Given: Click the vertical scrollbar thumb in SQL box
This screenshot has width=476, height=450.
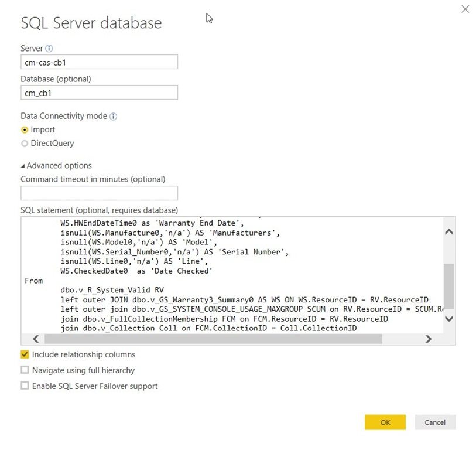Looking at the screenshot, I should [449, 286].
